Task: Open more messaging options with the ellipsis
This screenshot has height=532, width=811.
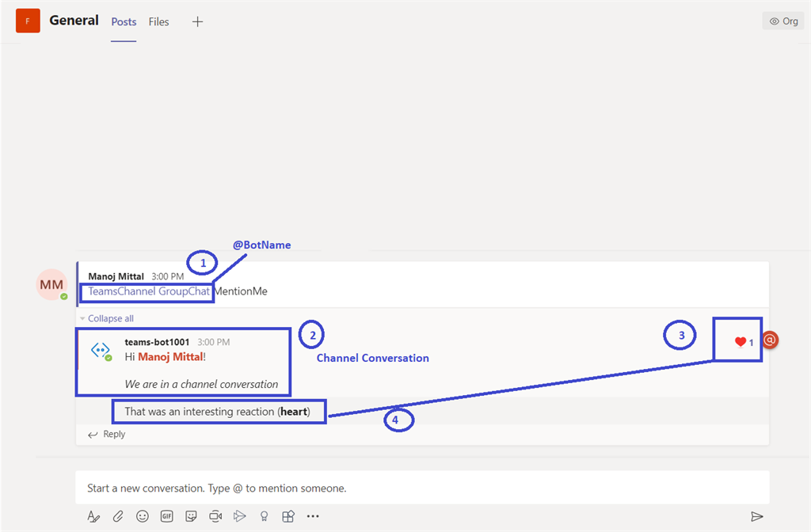Action: 313,516
